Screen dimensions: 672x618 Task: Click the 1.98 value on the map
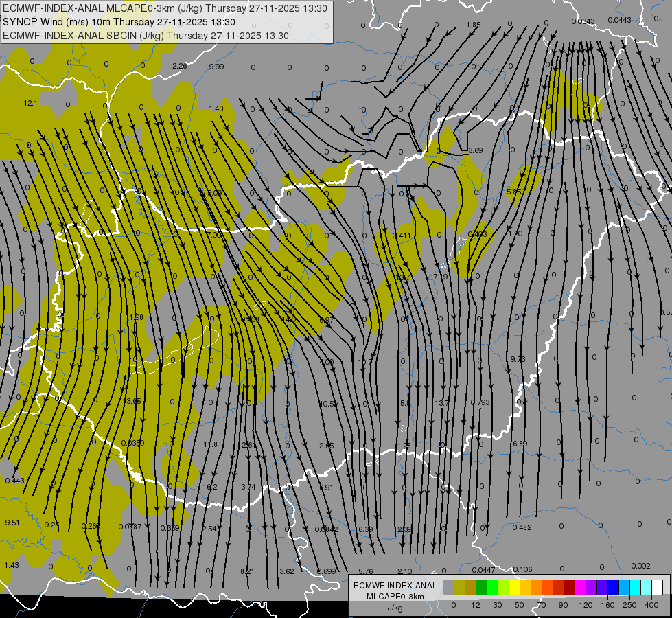point(136,317)
